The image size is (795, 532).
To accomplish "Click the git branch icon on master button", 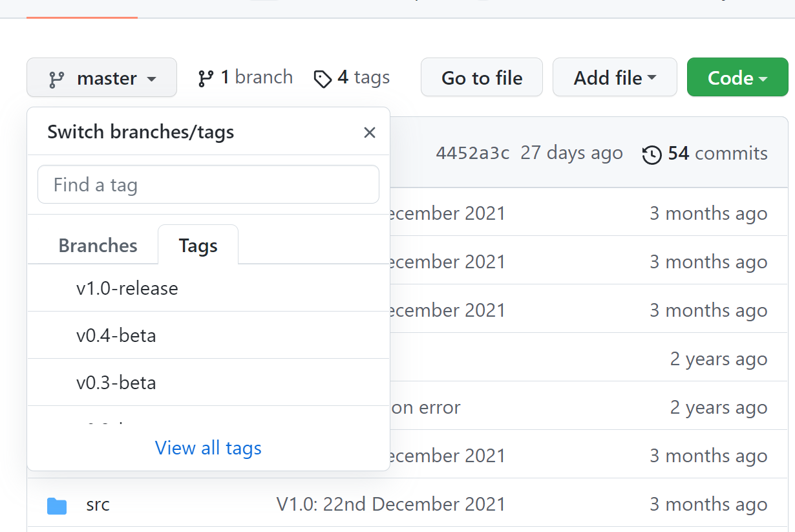I will pyautogui.click(x=57, y=80).
